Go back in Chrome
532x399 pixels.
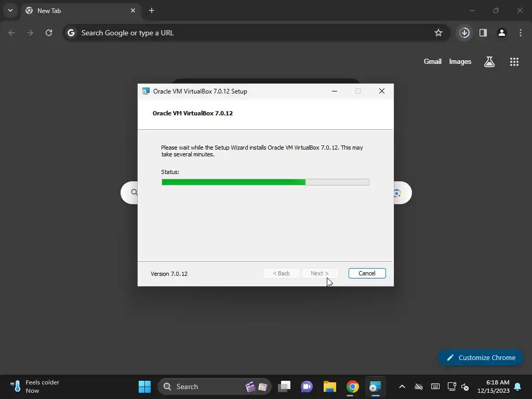coord(11,33)
